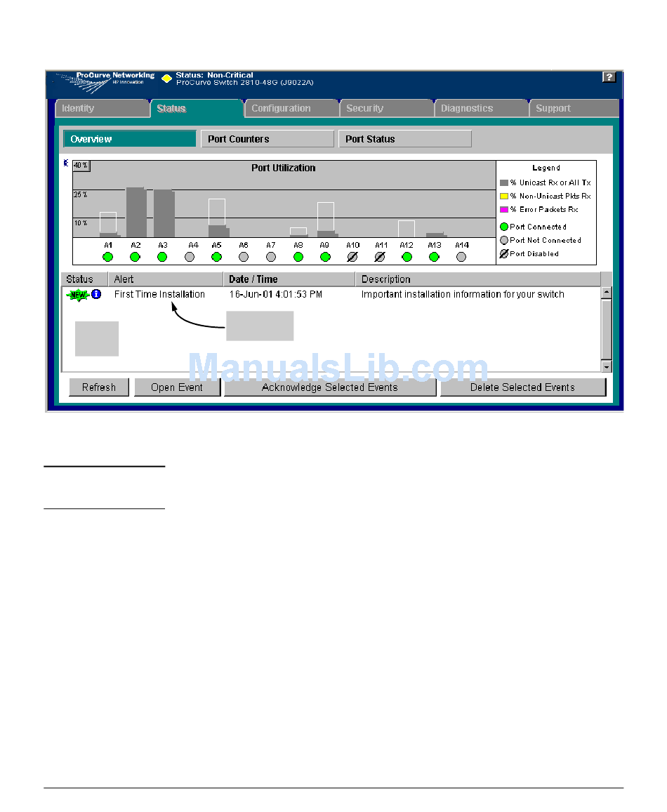Click the Port Not Connected legend icon
Viewport: 667px width, 812px height.
coord(503,240)
